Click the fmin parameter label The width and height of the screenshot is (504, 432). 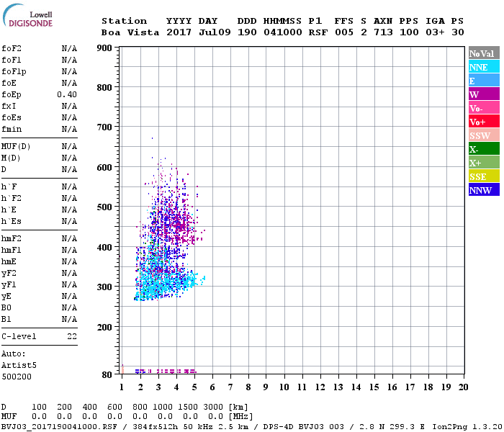click(x=12, y=129)
